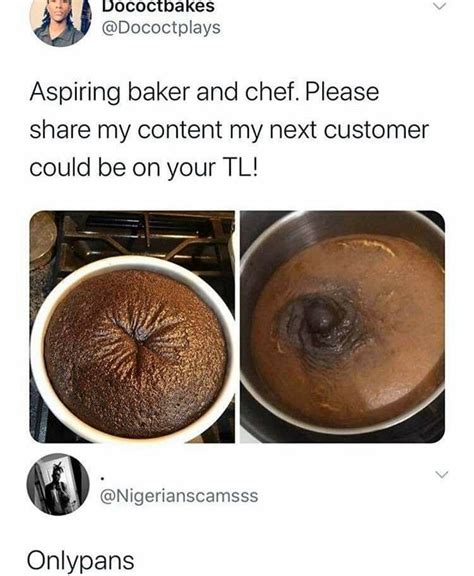Click the "could be on your TL!" line
The image size is (474, 576).
click(x=144, y=168)
